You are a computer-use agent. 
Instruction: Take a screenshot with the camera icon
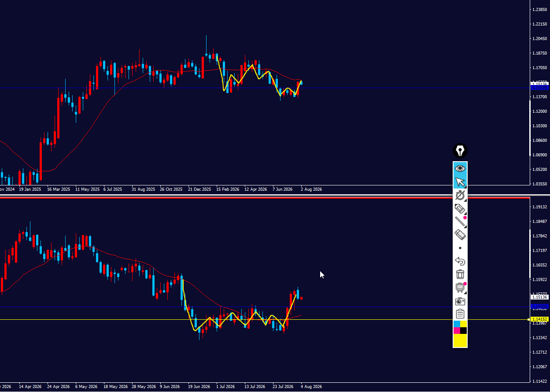tap(460, 301)
